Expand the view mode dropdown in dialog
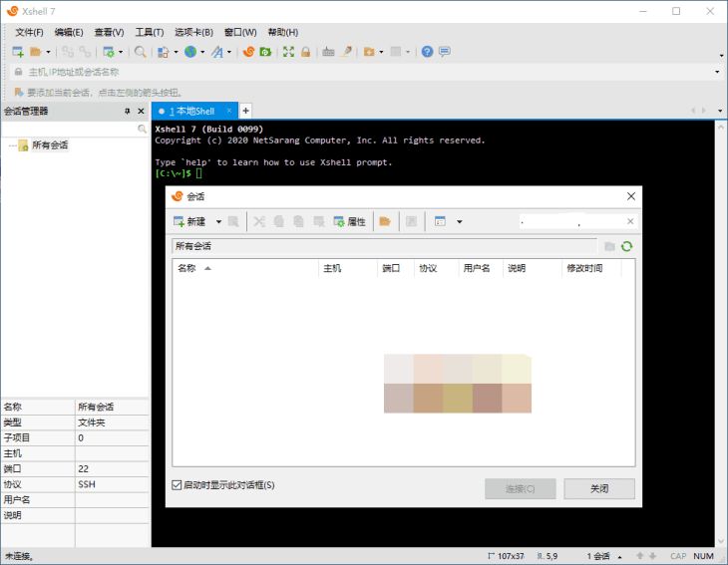Viewport: 728px width, 565px height. pyautogui.click(x=459, y=222)
